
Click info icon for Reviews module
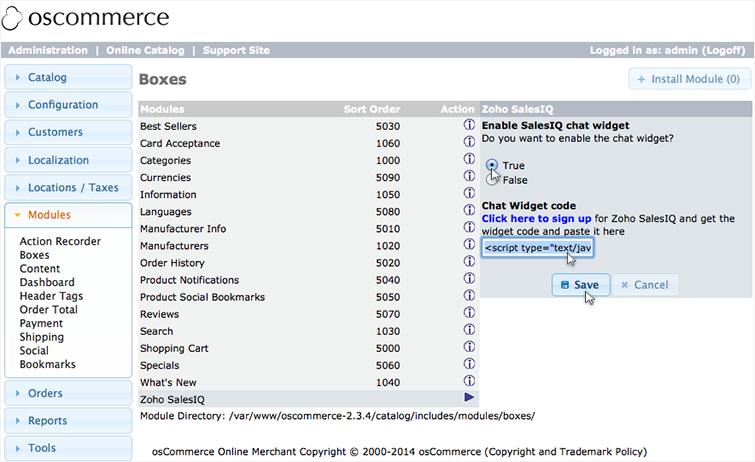tap(469, 313)
